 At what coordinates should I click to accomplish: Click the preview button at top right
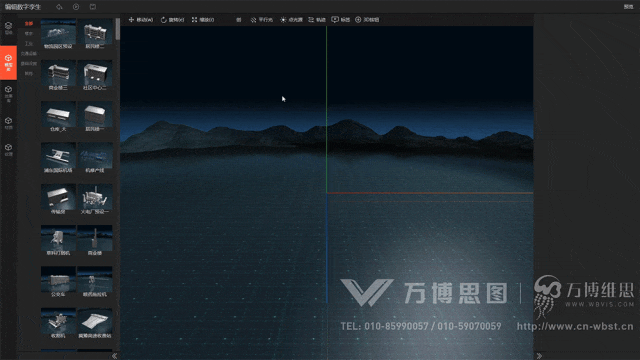tap(628, 7)
